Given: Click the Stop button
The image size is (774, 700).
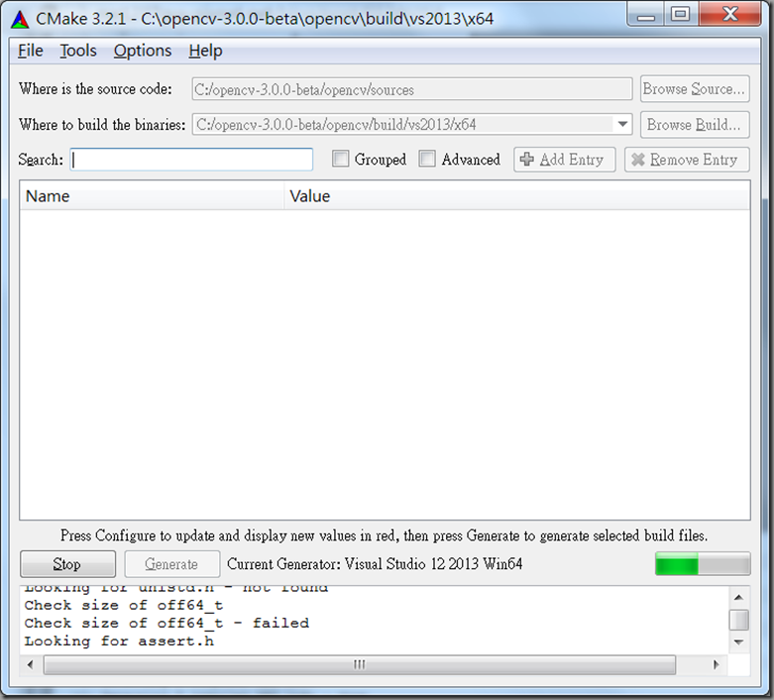Looking at the screenshot, I should (67, 563).
